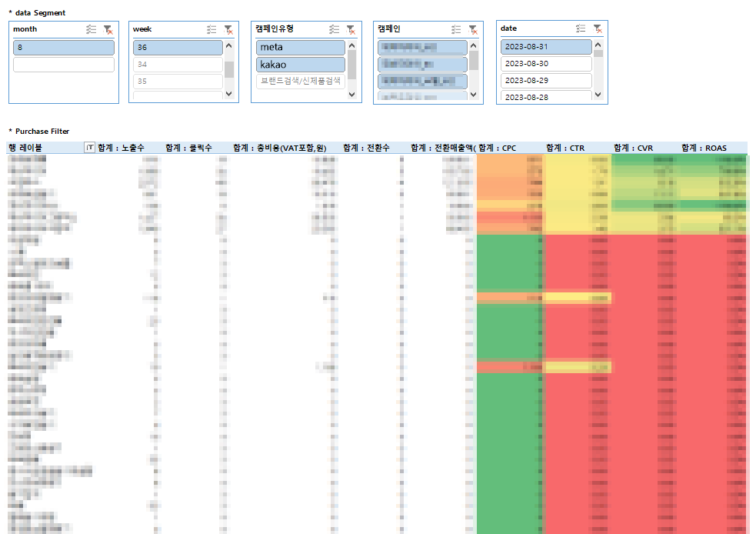756x534 pixels.
Task: Clear filter on week slicer
Action: point(228,29)
